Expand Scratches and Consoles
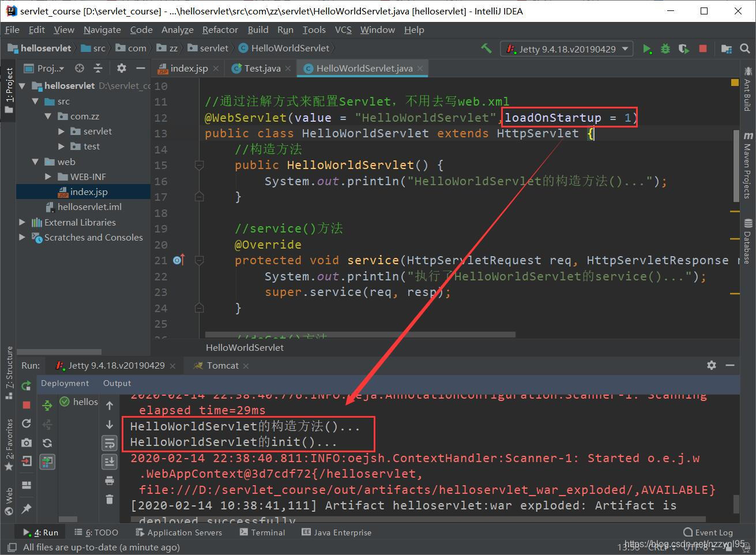 click(x=22, y=237)
